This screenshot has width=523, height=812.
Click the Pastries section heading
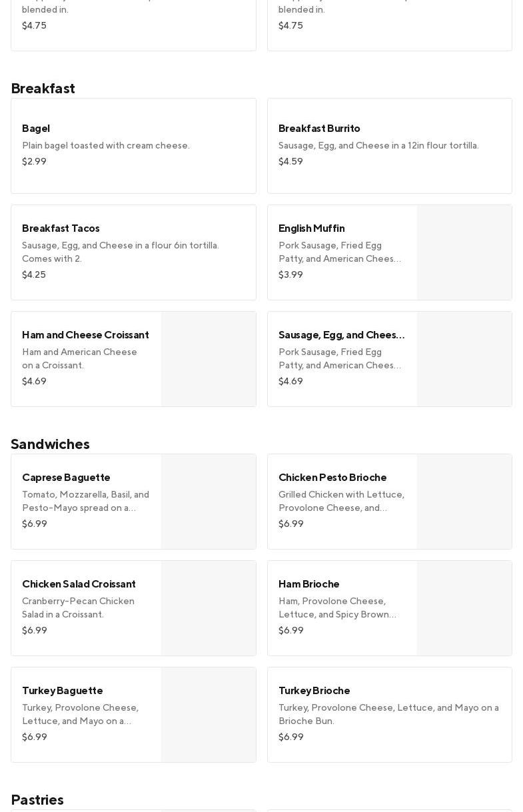click(37, 800)
